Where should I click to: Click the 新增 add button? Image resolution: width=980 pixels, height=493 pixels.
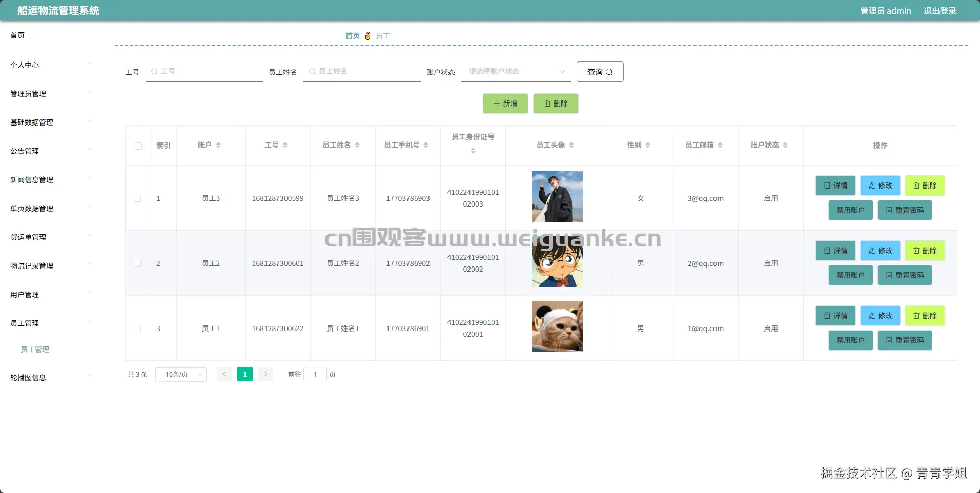pyautogui.click(x=505, y=104)
